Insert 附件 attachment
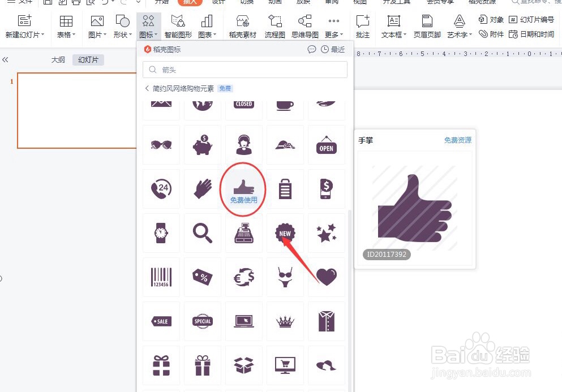The image size is (562, 392). (491, 35)
